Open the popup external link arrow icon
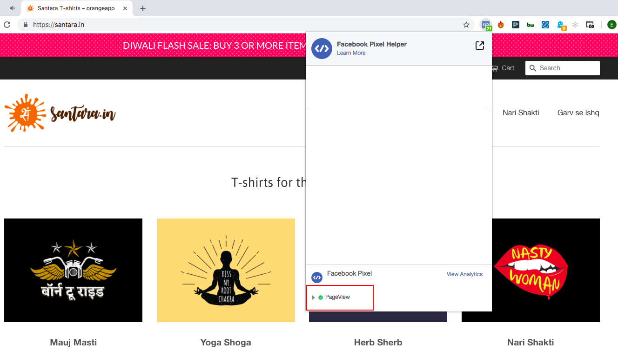The width and height of the screenshot is (618, 364). pyautogui.click(x=479, y=46)
